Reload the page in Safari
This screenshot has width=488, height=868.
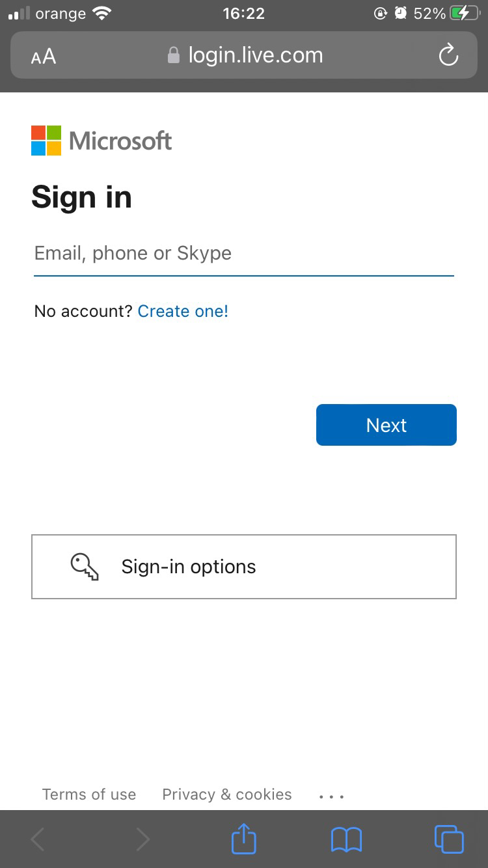pyautogui.click(x=448, y=55)
